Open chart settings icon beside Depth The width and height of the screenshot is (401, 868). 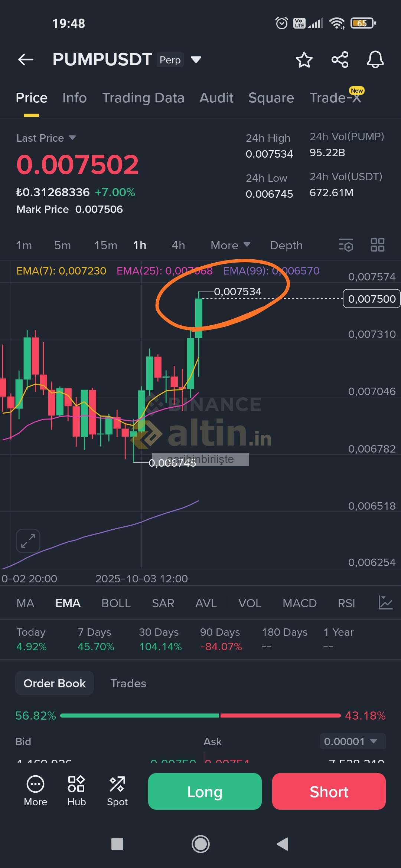click(x=346, y=245)
